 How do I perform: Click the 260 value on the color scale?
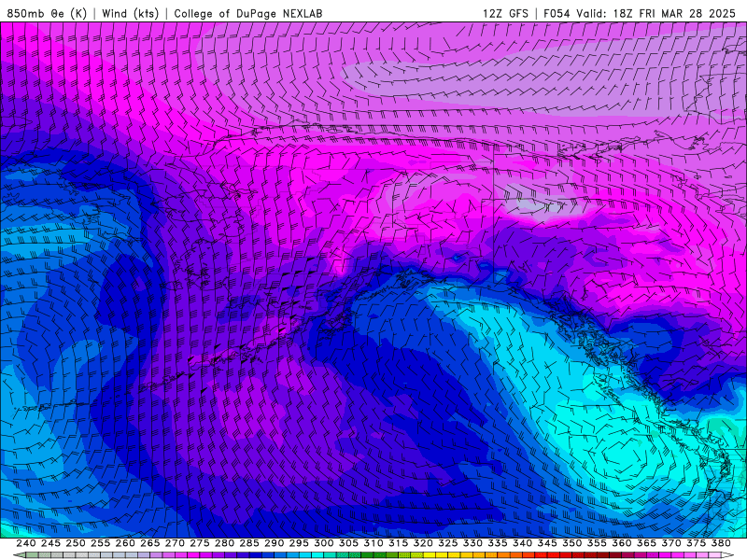pyautogui.click(x=125, y=543)
